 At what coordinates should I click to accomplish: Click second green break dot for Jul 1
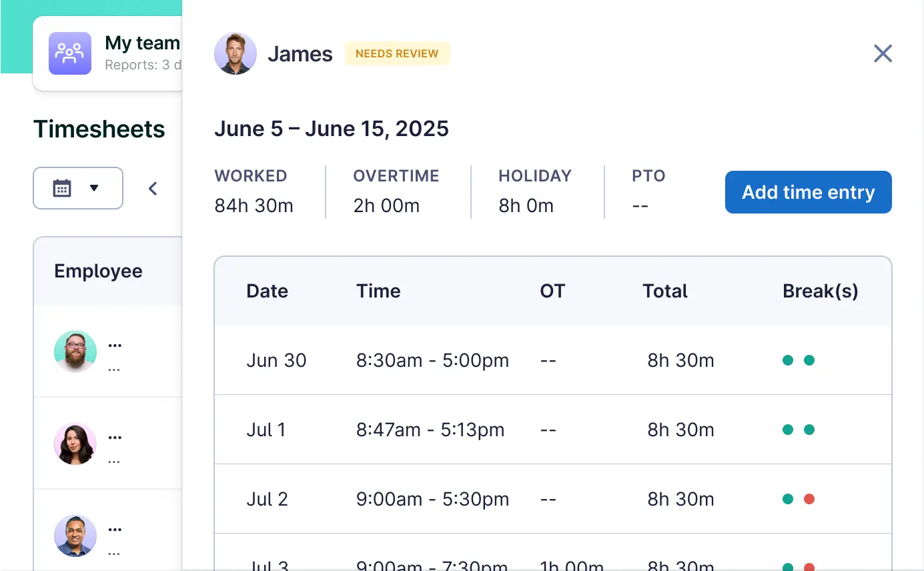click(809, 430)
